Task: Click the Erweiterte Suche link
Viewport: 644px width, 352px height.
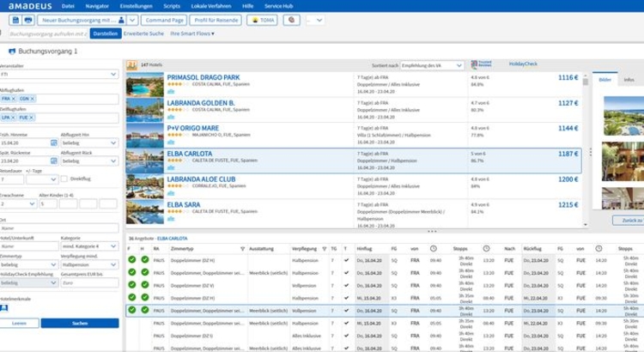Action: pos(143,33)
